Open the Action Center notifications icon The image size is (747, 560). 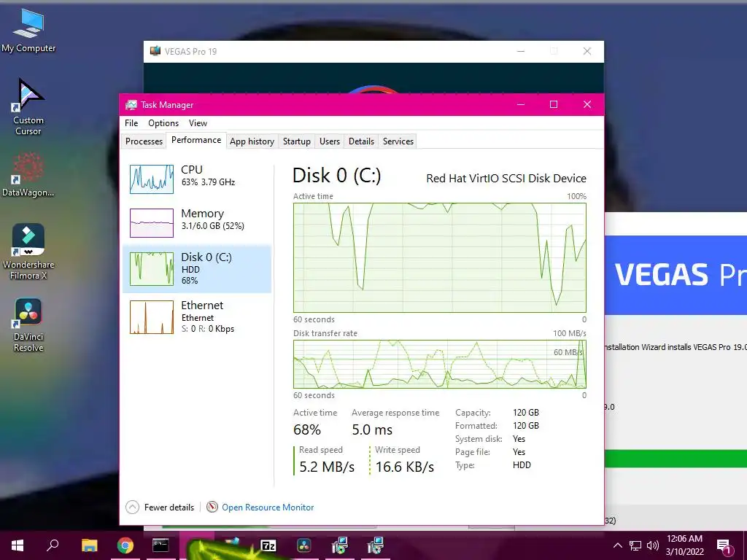tap(724, 546)
